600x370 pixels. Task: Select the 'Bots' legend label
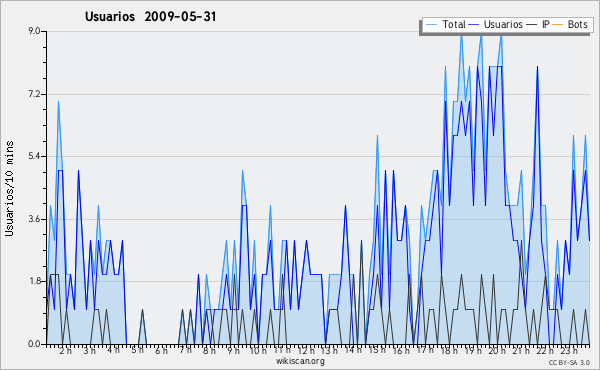(577, 24)
